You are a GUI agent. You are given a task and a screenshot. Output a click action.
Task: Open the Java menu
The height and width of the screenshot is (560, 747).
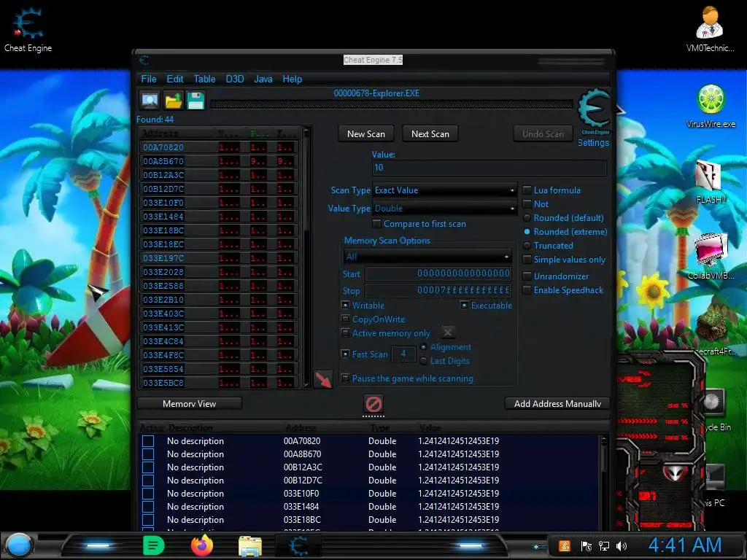tap(263, 79)
